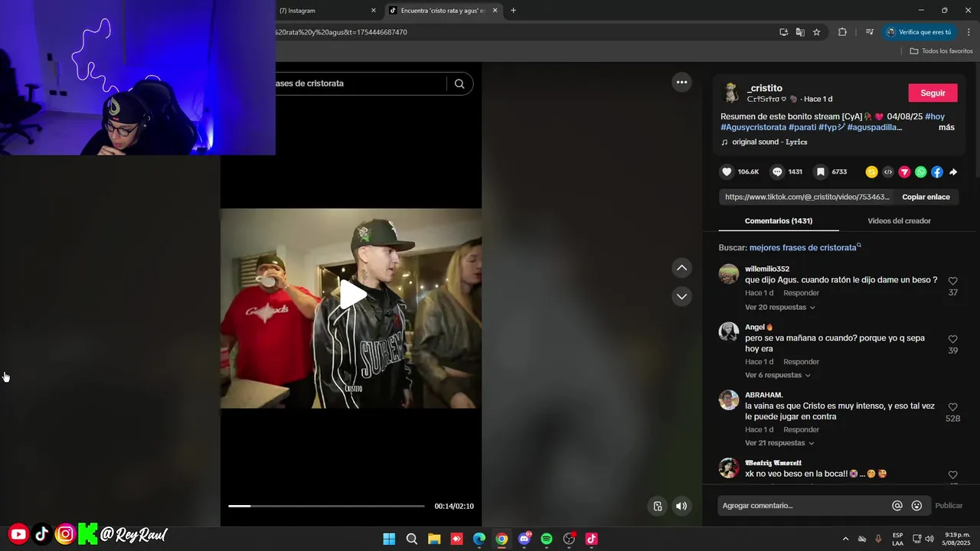This screenshot has height=551, width=980.
Task: Open the _cristito profile name
Action: click(765, 89)
